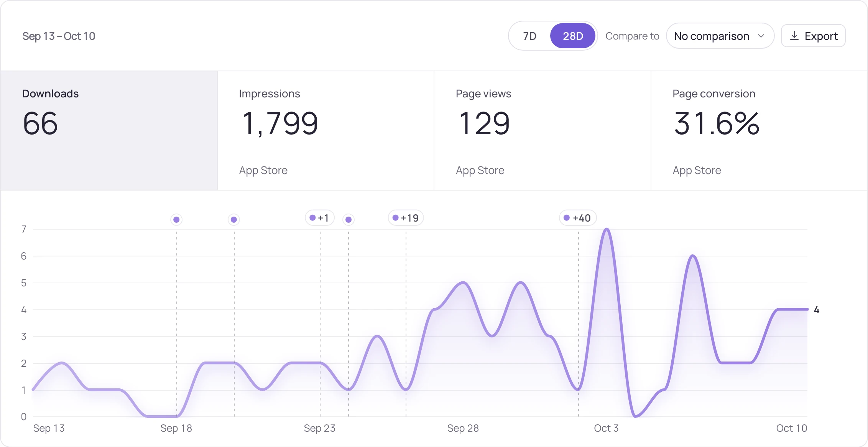Click the 31.6% conversion value
The image size is (868, 447).
(716, 123)
